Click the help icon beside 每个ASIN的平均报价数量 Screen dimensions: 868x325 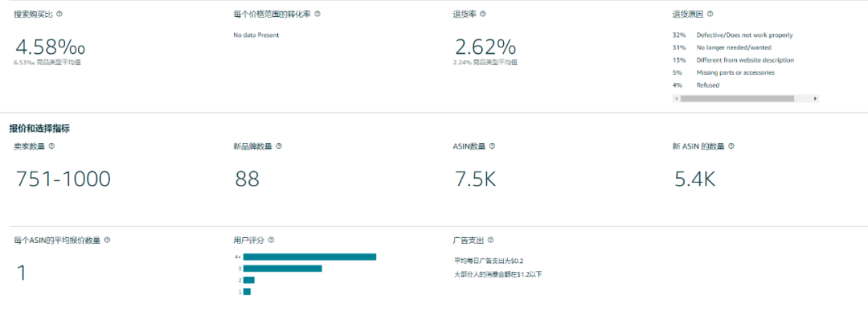[107, 240]
